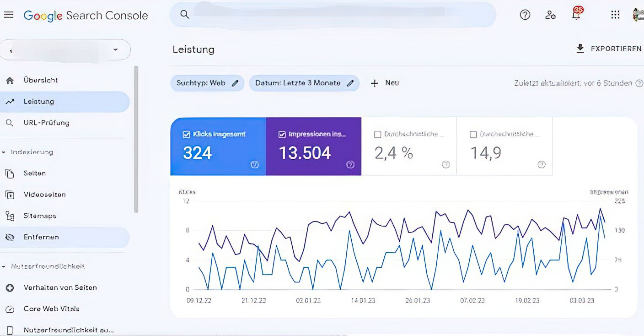Open the URL-Prüfung inspection tool
This screenshot has width=644, height=336.
(46, 122)
